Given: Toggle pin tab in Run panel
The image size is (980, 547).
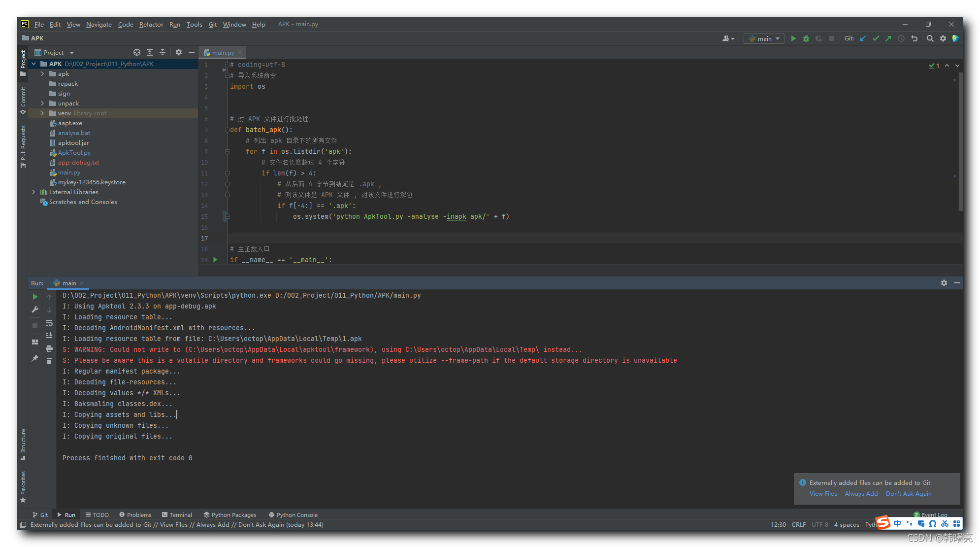Looking at the screenshot, I should click(x=35, y=358).
